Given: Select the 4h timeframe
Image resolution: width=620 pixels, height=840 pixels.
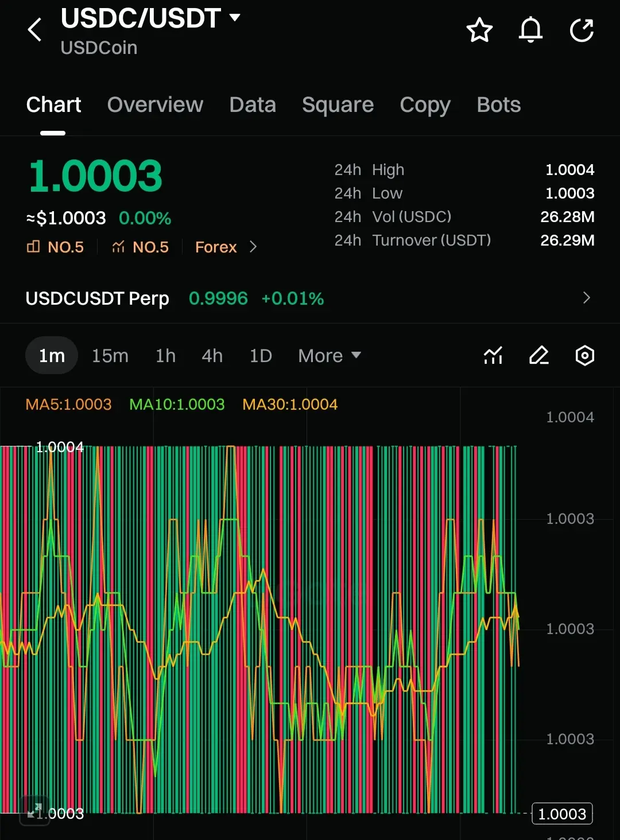Looking at the screenshot, I should [212, 356].
